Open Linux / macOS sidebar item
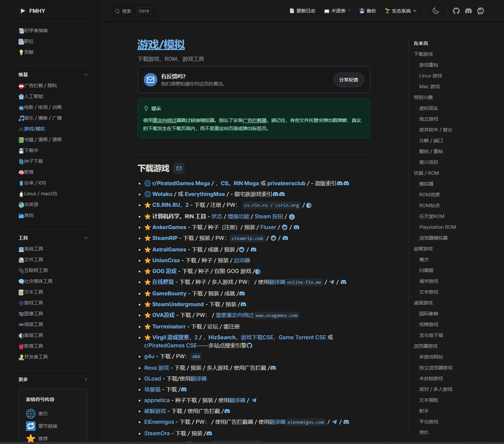This screenshot has height=444, width=504. 38,194
